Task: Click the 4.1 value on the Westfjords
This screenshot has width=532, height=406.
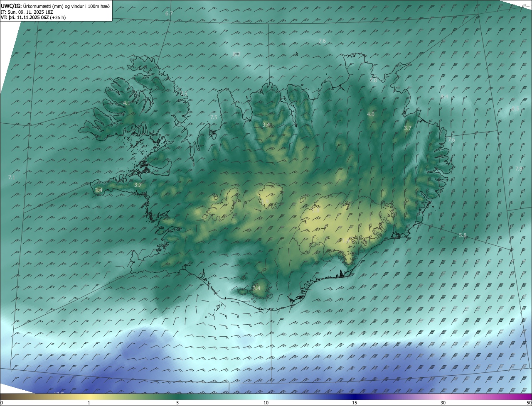Action: click(127, 103)
